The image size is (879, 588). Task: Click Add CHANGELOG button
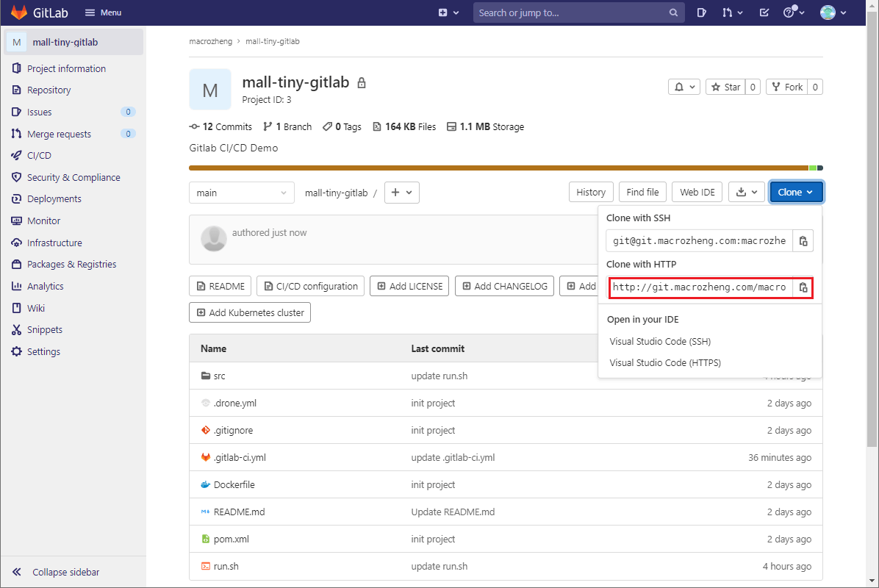click(x=504, y=286)
